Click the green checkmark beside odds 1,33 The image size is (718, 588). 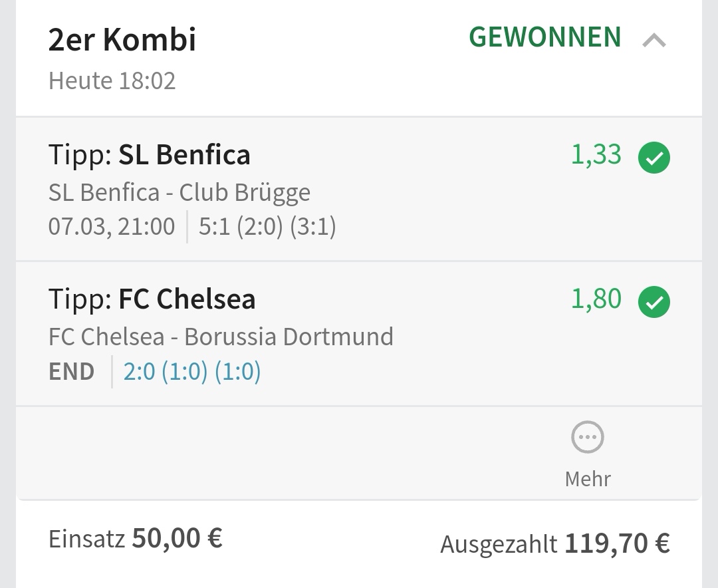(x=654, y=158)
